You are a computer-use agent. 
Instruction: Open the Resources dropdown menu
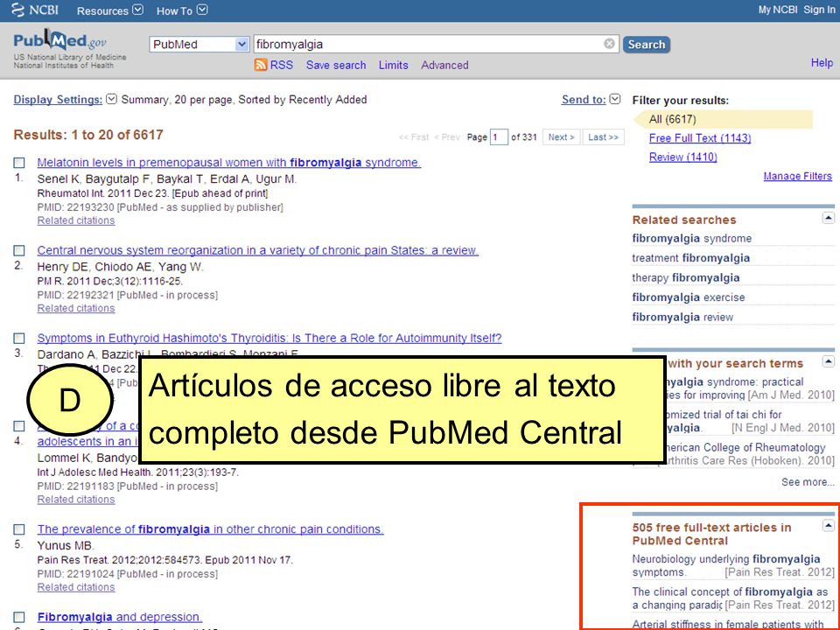[x=110, y=10]
